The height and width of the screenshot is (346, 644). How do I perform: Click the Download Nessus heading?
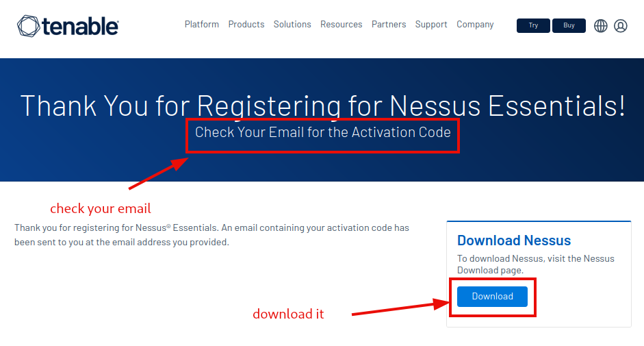[x=514, y=240]
